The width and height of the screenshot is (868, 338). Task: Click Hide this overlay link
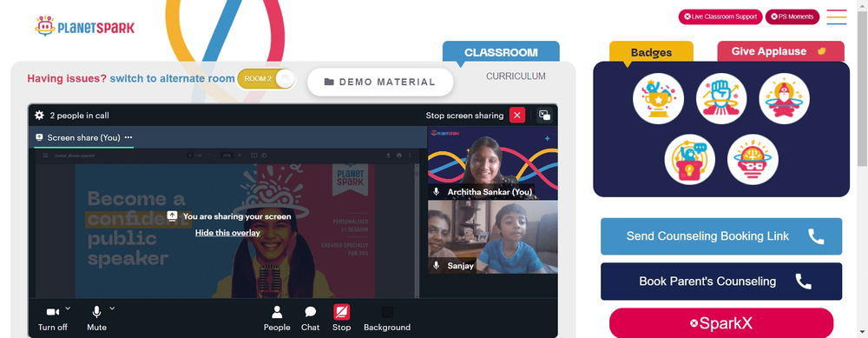[x=227, y=233]
